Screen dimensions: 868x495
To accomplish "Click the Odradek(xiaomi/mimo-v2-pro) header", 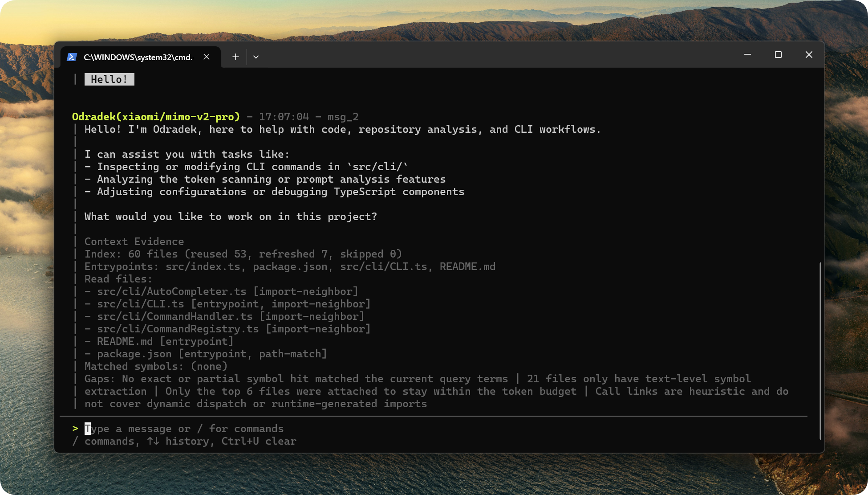I will point(156,117).
